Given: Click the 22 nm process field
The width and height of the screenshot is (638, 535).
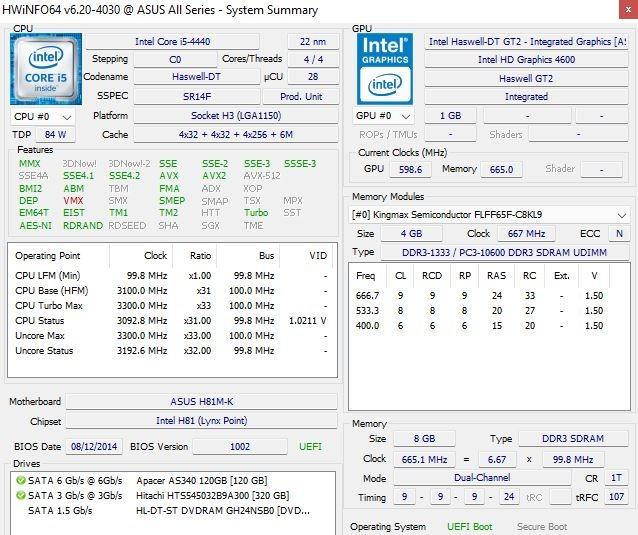Looking at the screenshot, I should pyautogui.click(x=313, y=41).
